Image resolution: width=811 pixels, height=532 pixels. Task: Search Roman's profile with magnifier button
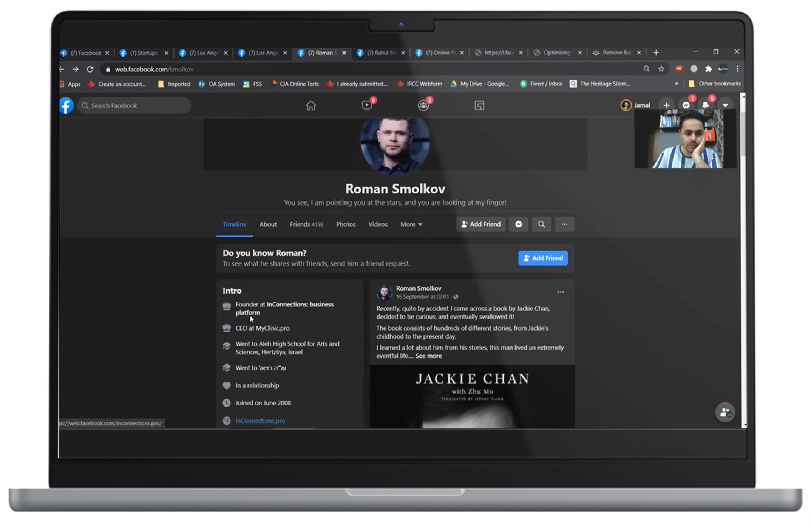point(541,224)
